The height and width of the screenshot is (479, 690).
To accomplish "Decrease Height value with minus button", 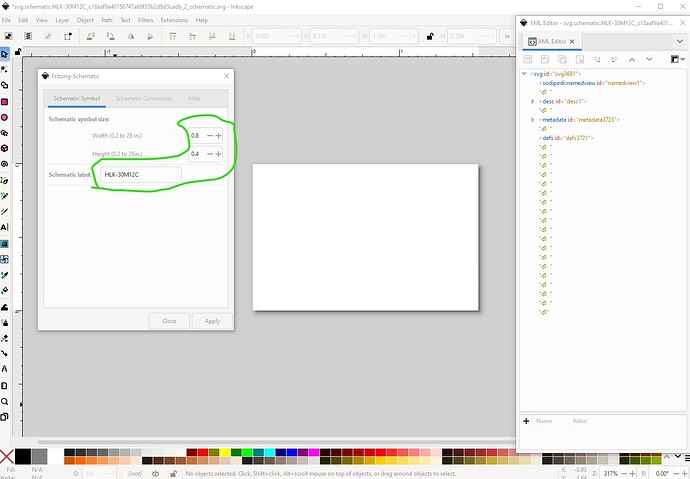I will pos(210,154).
